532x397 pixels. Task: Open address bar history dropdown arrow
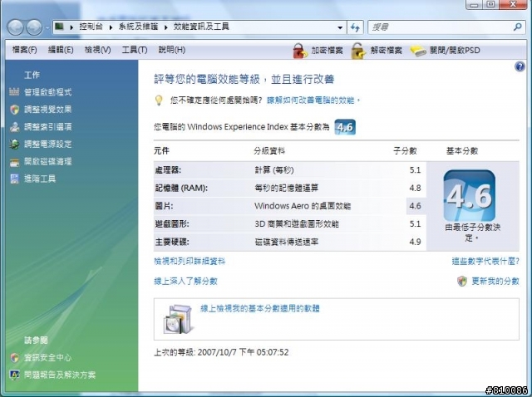tap(340, 27)
